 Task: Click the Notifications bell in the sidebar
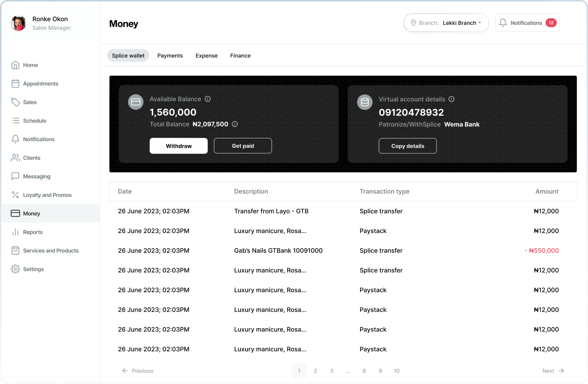(x=15, y=139)
